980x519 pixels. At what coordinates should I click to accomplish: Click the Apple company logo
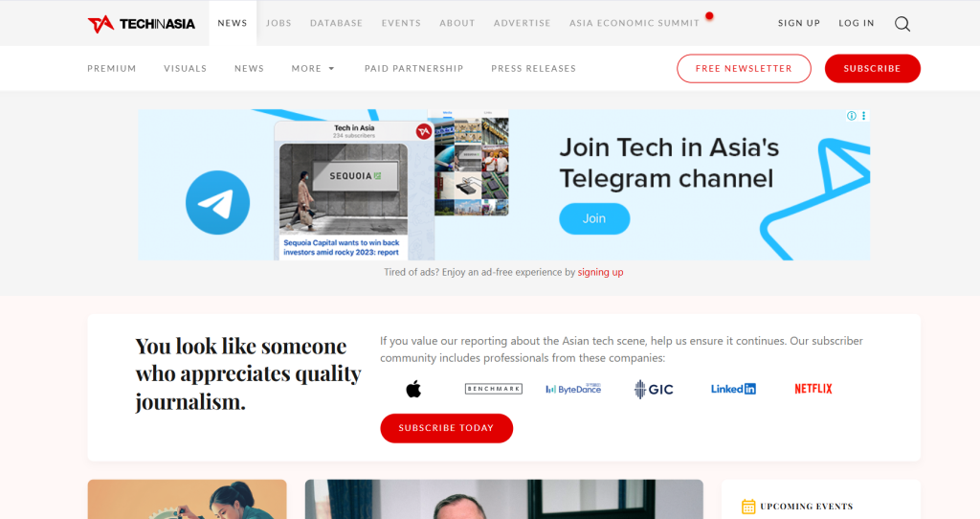pos(413,389)
